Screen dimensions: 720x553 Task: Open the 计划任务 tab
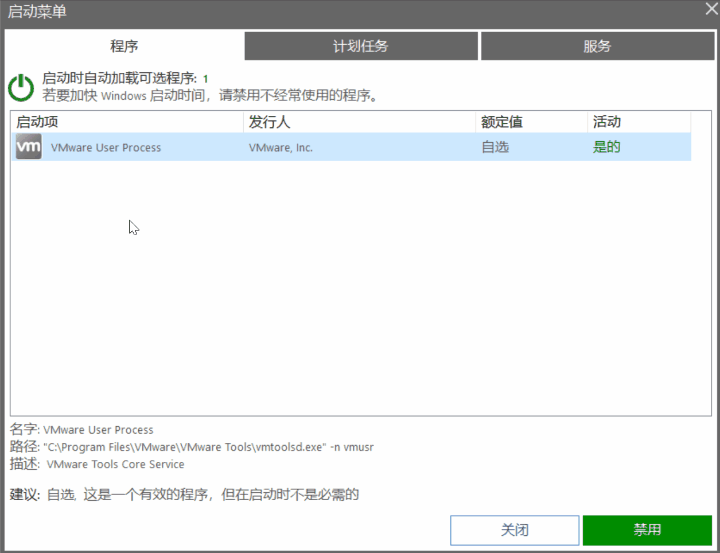pos(361,46)
